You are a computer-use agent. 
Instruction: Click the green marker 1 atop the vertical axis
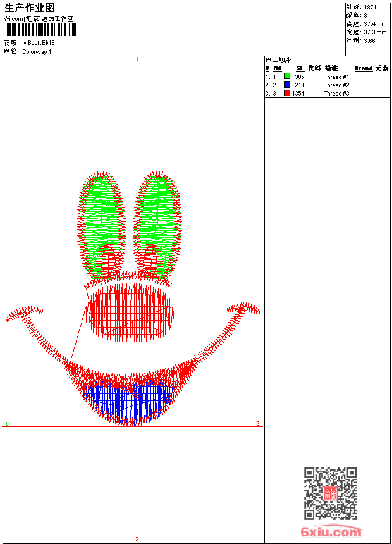pos(137,59)
